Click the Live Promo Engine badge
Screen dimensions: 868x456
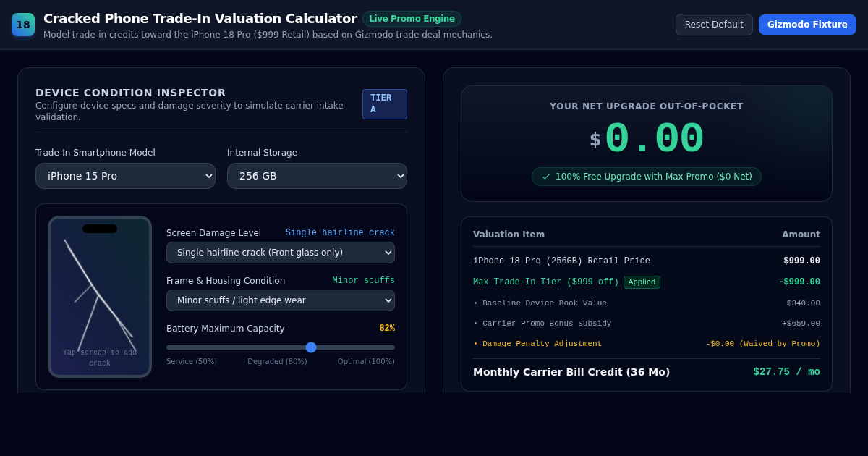[412, 19]
